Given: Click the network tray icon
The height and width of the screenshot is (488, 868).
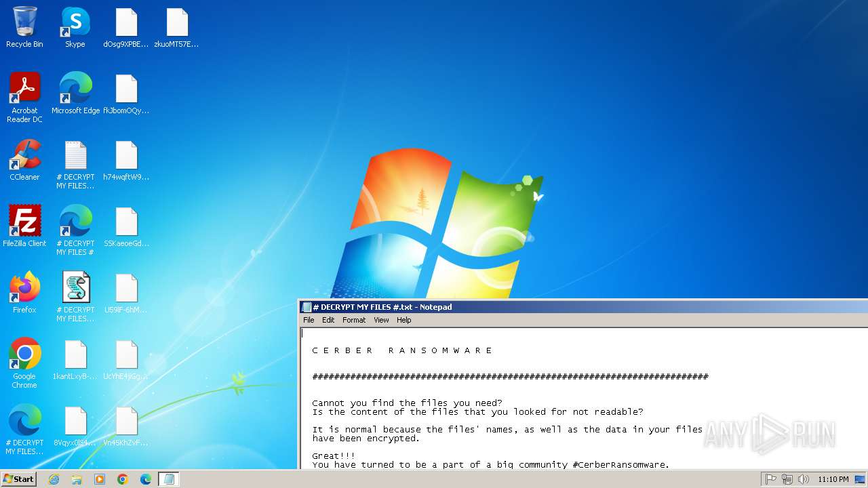Looking at the screenshot, I should point(787,479).
